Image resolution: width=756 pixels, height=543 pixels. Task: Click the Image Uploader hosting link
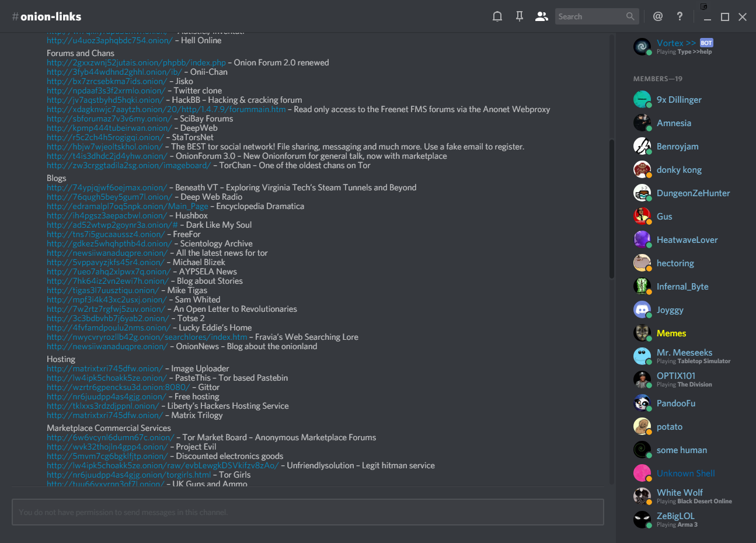(104, 369)
